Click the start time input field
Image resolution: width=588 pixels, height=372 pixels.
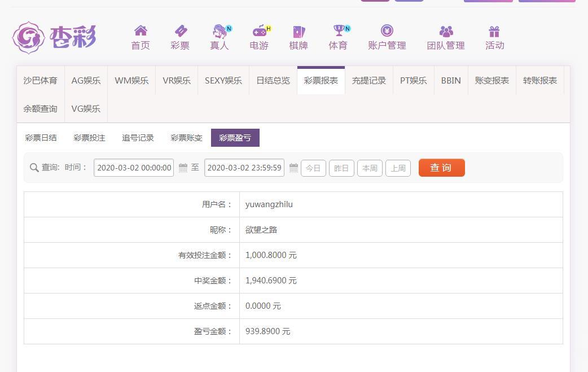[134, 168]
